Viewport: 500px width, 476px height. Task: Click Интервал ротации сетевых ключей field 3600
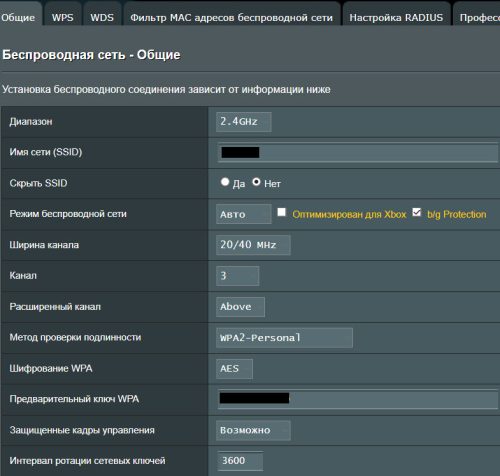coord(240,461)
